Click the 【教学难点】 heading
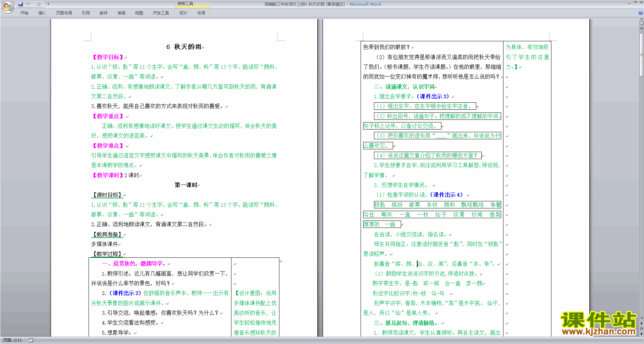644x344 pixels. click(107, 146)
